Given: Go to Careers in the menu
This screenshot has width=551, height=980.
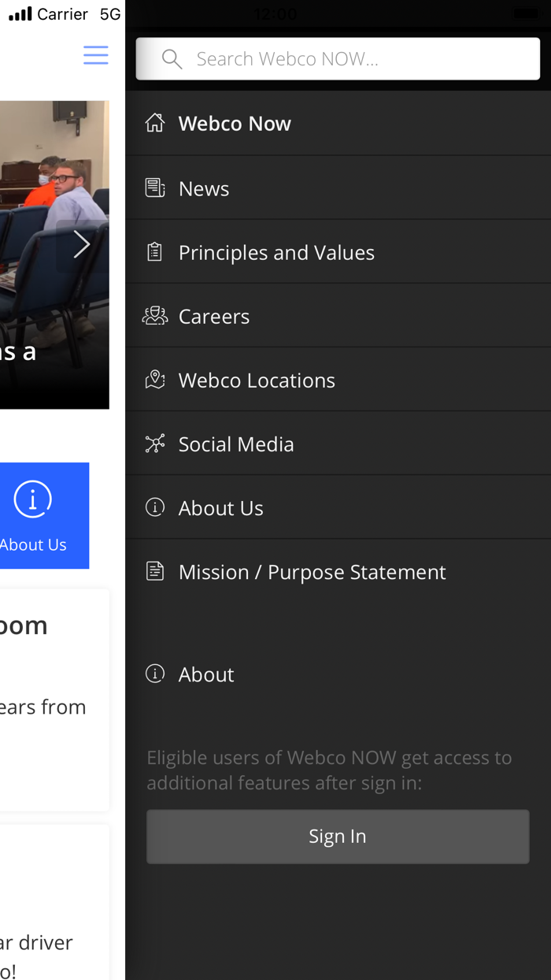Looking at the screenshot, I should tap(338, 316).
